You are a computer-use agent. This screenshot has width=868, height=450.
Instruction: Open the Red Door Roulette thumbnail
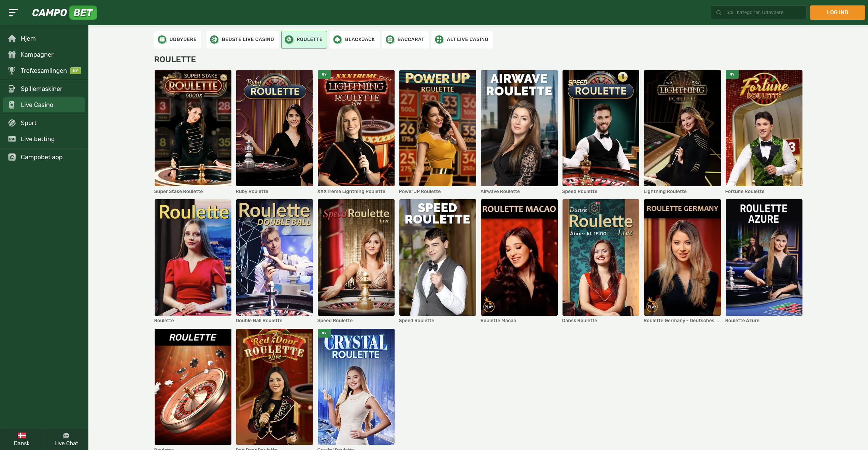click(x=274, y=387)
